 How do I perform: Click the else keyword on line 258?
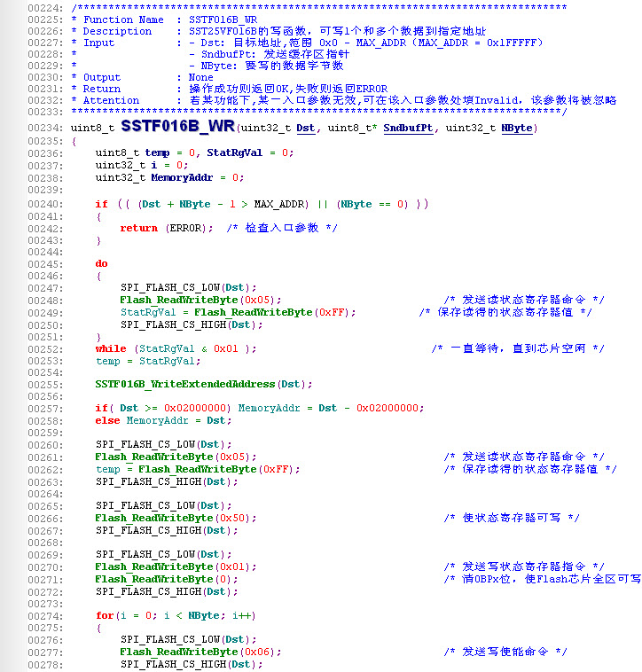point(107,420)
